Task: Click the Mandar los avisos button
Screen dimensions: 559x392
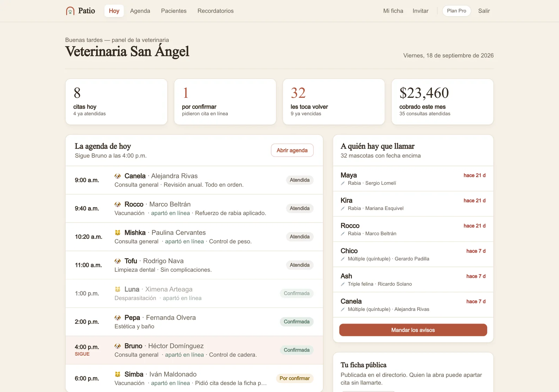Action: pos(413,330)
